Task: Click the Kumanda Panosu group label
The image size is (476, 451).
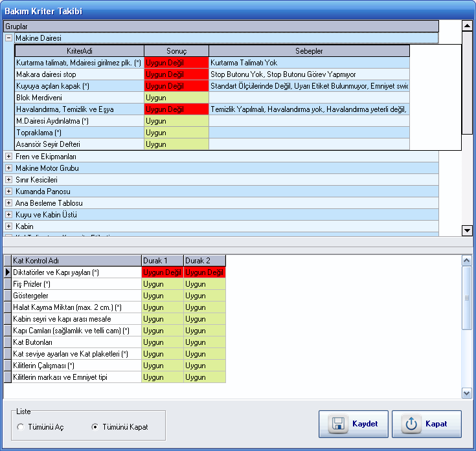Action: coord(43,192)
